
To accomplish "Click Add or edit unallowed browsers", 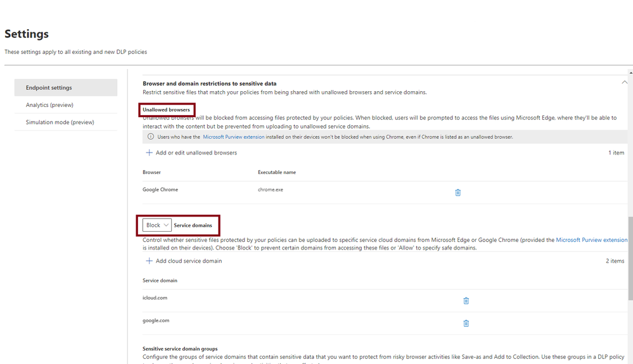I will (196, 153).
